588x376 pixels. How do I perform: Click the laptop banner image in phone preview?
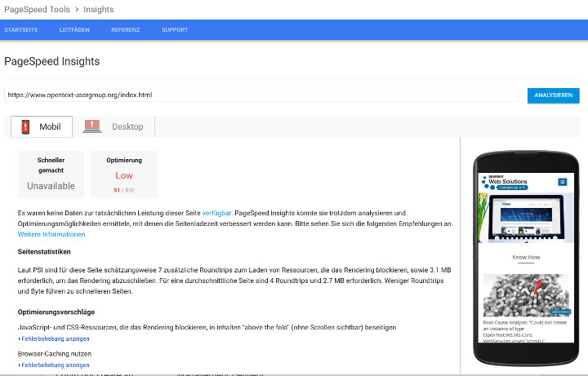[x=526, y=219]
